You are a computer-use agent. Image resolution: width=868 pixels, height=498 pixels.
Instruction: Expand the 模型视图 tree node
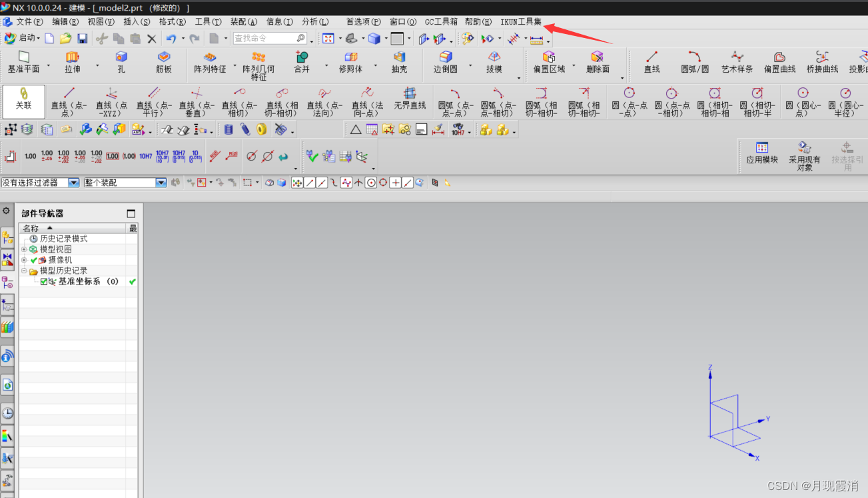point(24,249)
